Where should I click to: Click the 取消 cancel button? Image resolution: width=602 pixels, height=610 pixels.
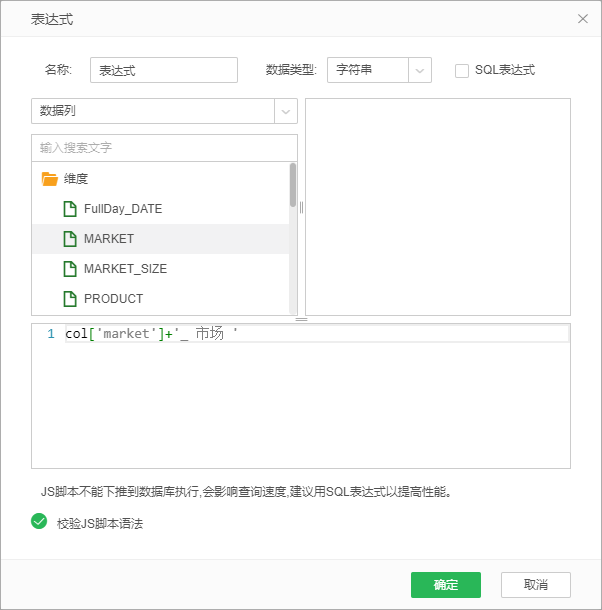point(535,585)
